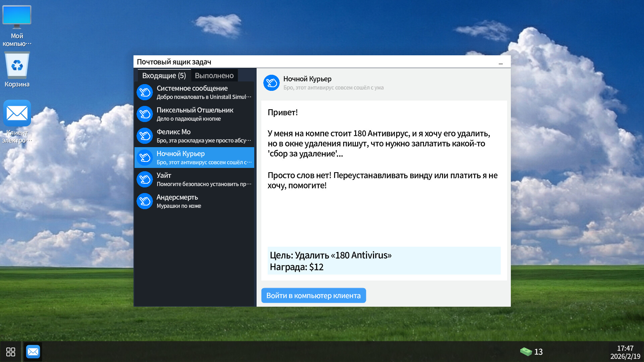Open the app grid icon in the taskbar

click(11, 352)
